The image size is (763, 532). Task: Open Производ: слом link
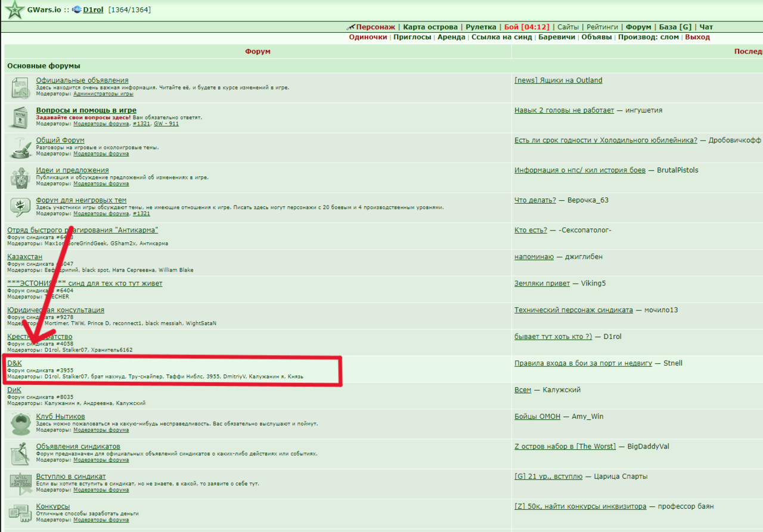(x=648, y=37)
